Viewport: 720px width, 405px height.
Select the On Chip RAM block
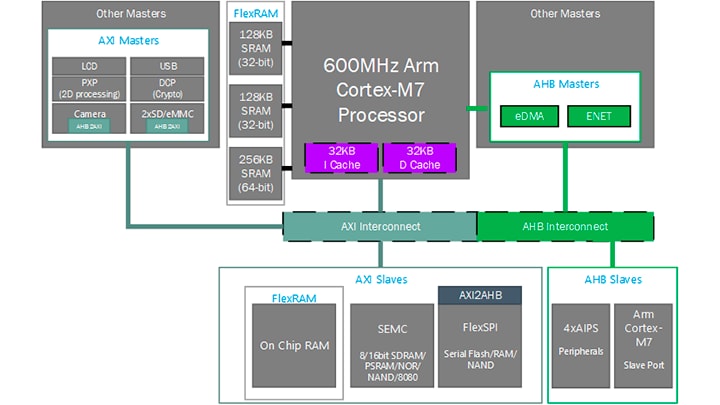tap(295, 345)
